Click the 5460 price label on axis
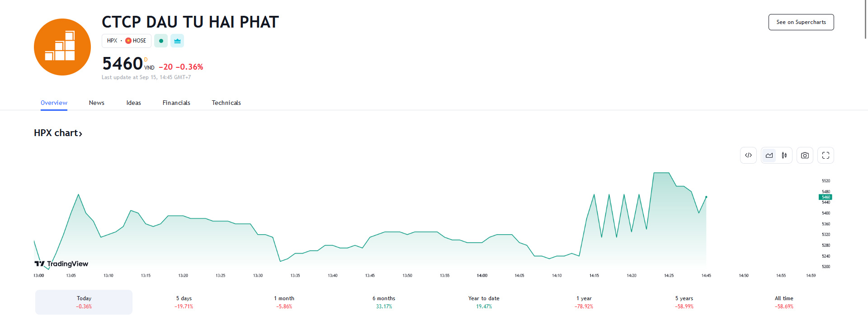The width and height of the screenshot is (868, 335). click(826, 197)
